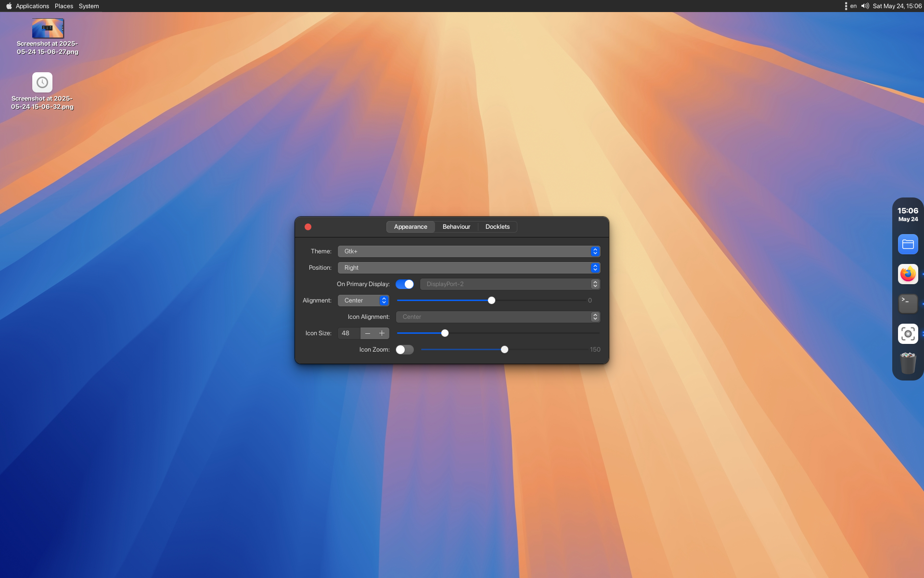Toggle the On Primary Display switch
Screen dimensions: 924x578
[x=404, y=284]
